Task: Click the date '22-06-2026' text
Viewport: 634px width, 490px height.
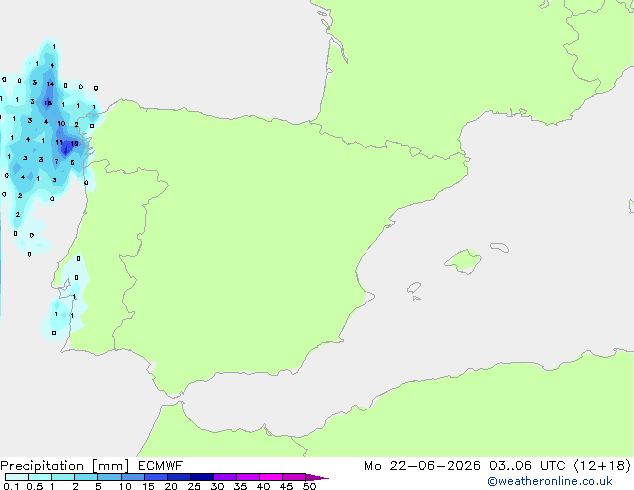Action: pyautogui.click(x=435, y=466)
